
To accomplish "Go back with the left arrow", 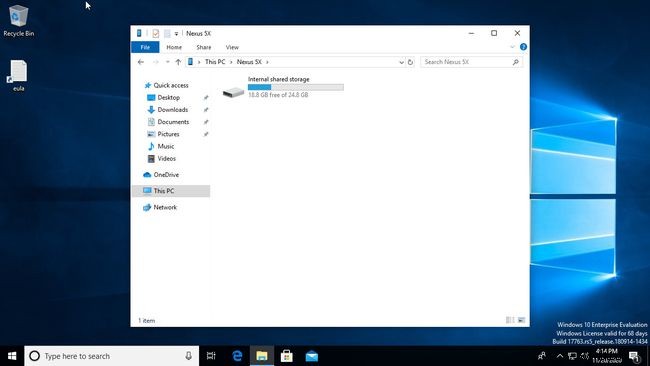I will tap(141, 62).
